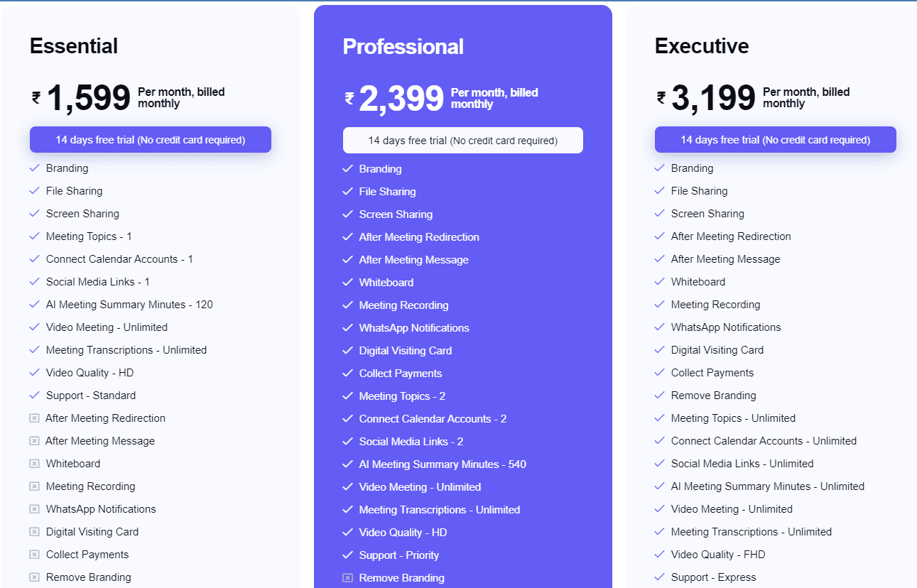Select the checkmark beside Support - Express in Executive
This screenshot has width=917, height=588.
[659, 577]
